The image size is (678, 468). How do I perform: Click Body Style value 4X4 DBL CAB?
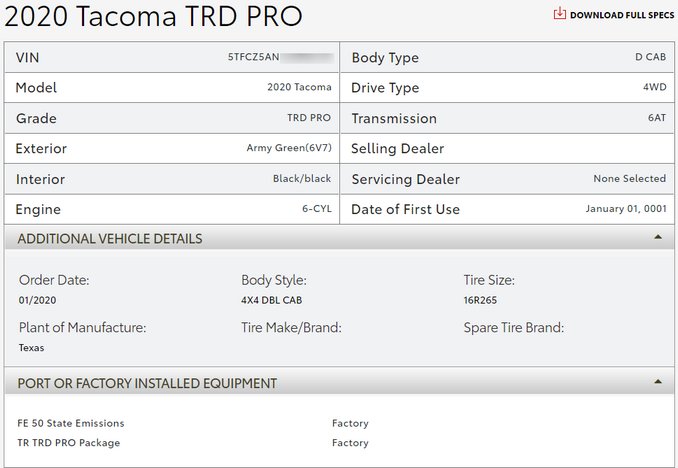[272, 300]
